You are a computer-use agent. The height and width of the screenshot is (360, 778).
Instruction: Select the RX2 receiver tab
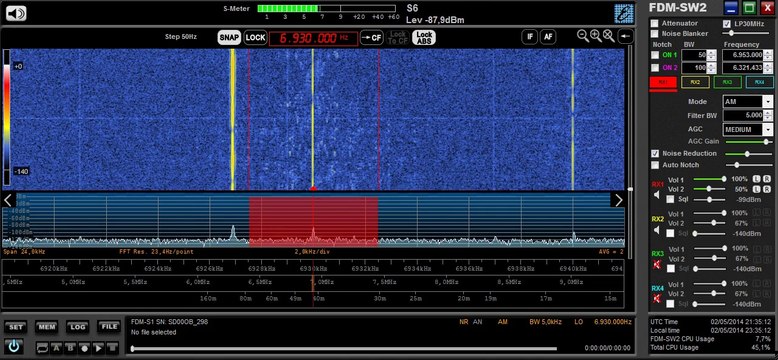point(695,82)
